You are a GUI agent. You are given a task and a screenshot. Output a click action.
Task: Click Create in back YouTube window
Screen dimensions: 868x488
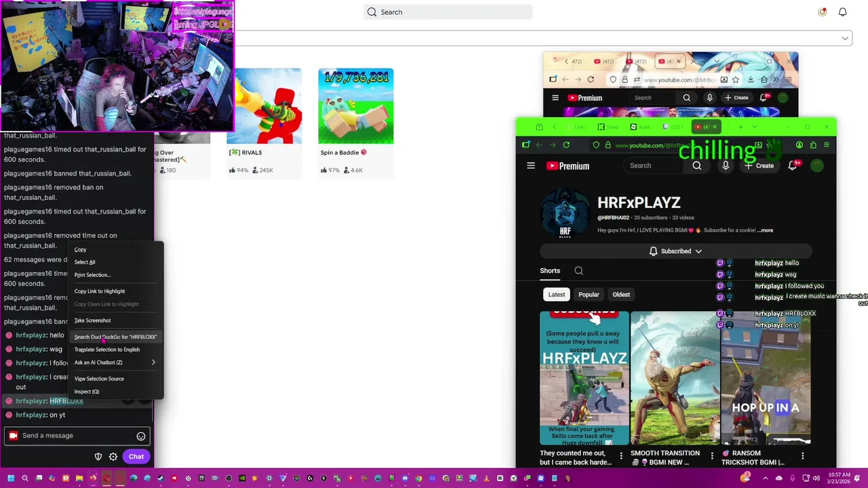736,98
